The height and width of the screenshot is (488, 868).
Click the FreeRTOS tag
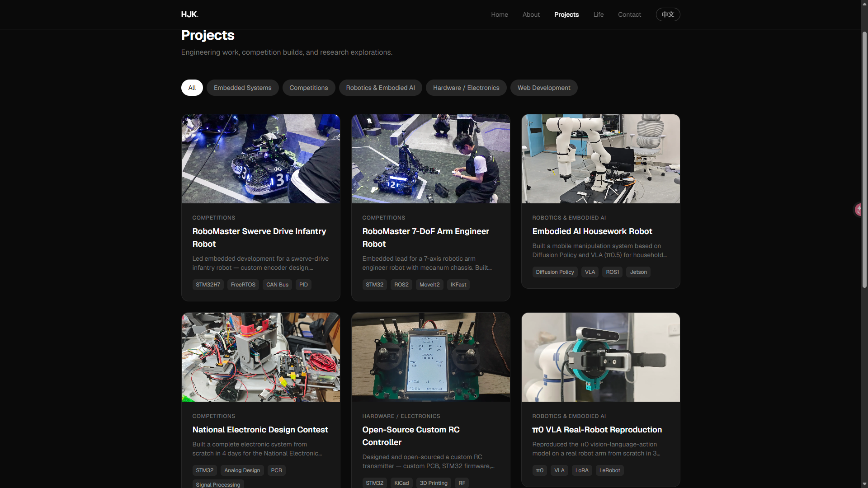[x=243, y=285]
